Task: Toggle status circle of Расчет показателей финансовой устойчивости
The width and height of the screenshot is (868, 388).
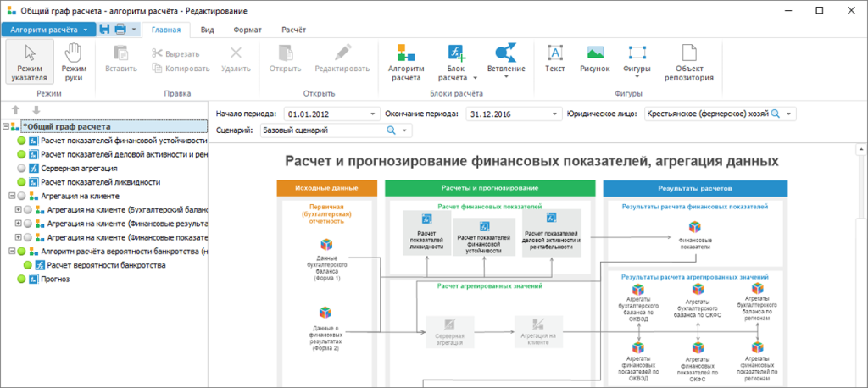Action: [21, 141]
